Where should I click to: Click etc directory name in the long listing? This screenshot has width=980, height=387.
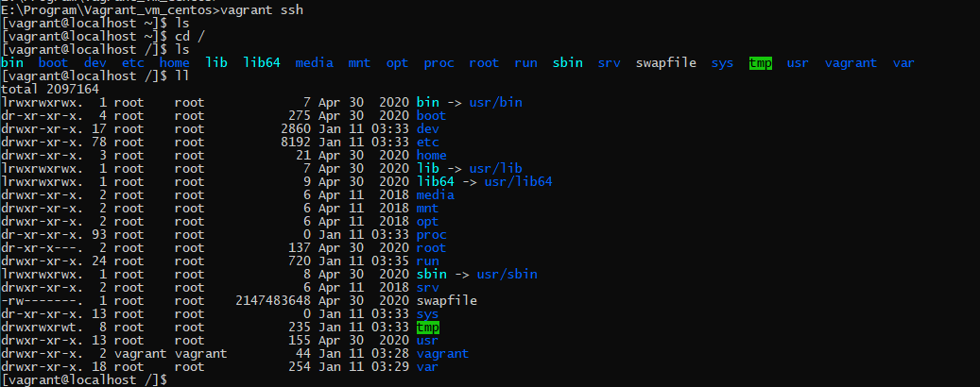(x=427, y=142)
